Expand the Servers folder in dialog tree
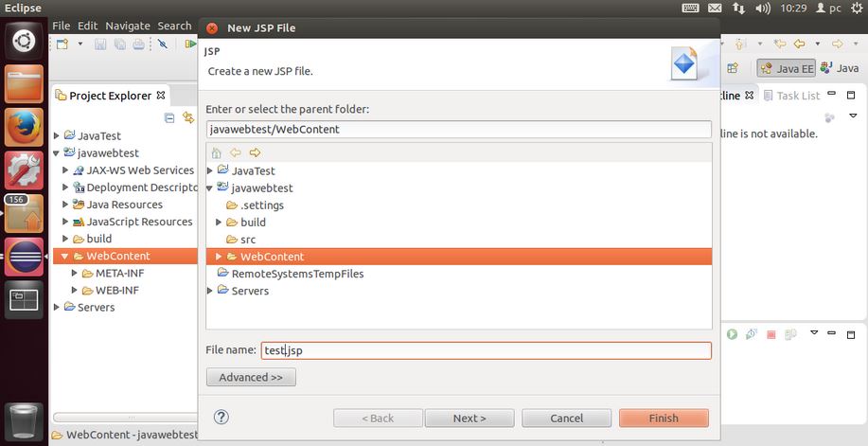The width and height of the screenshot is (868, 446). pos(210,291)
